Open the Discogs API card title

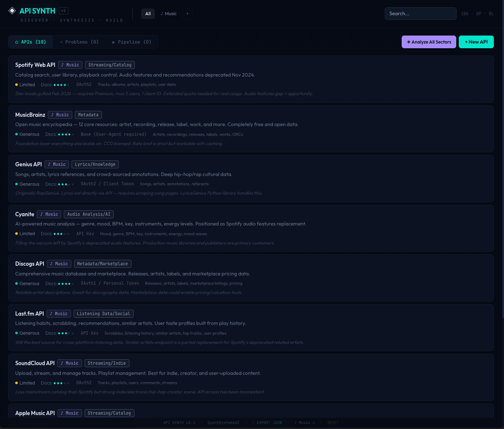[30, 264]
